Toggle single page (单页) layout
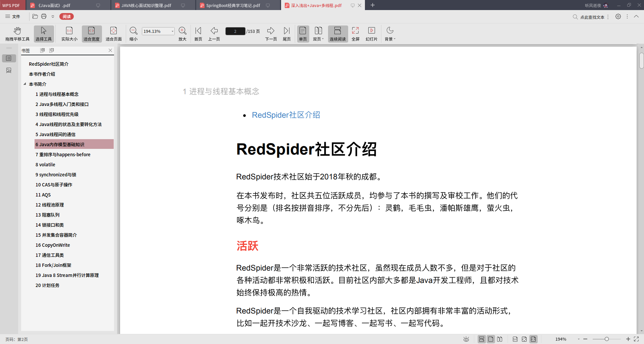 (x=303, y=34)
